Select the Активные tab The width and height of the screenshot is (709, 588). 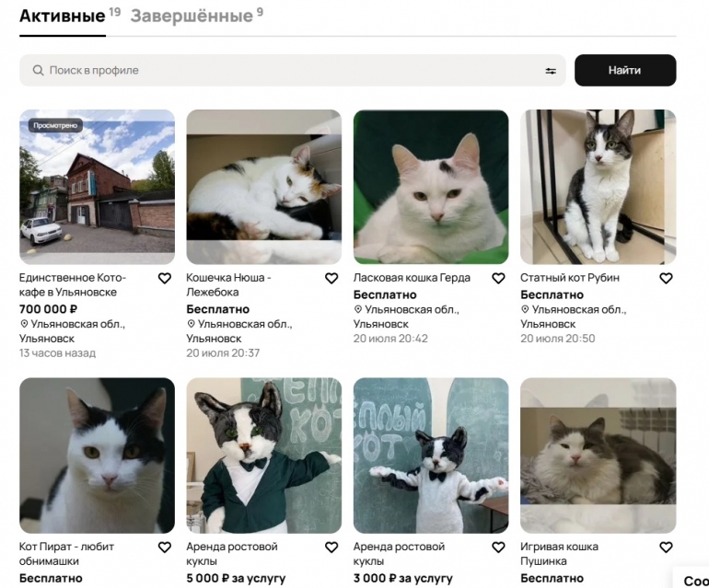coord(62,17)
